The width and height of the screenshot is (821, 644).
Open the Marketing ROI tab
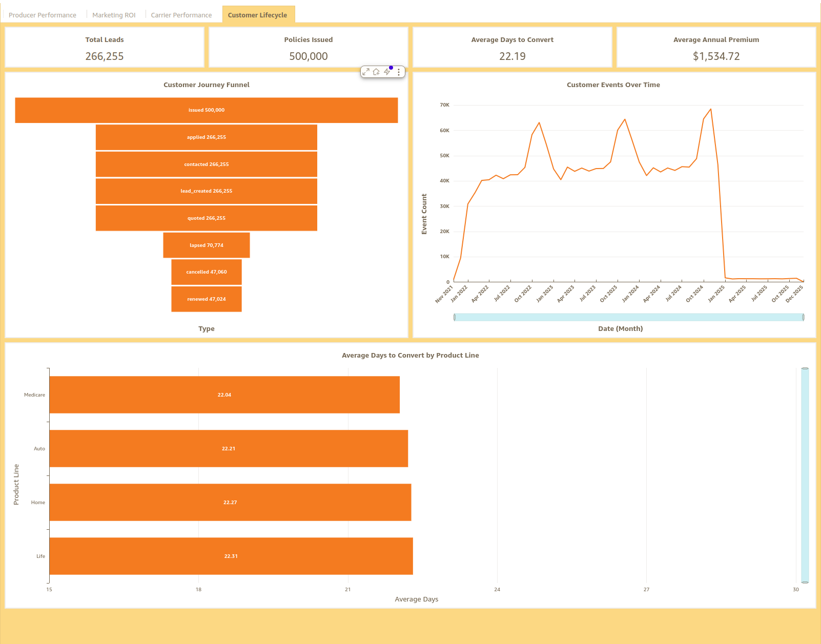point(114,15)
